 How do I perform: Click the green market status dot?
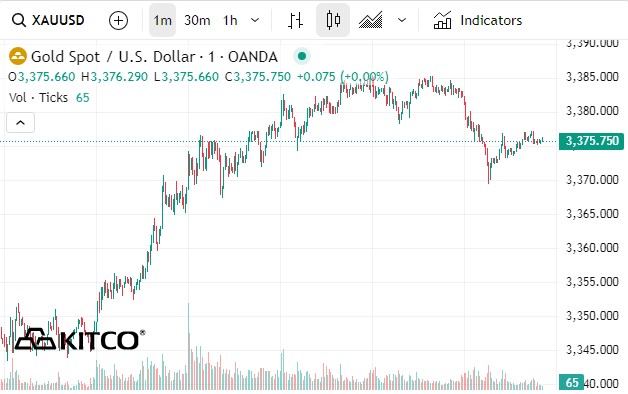click(x=302, y=56)
